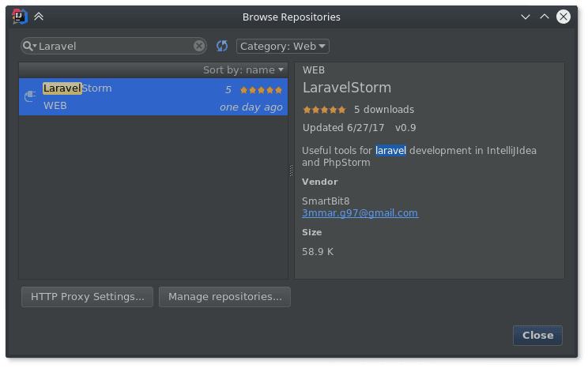Image resolution: width=588 pixels, height=368 pixels.
Task: Clear the Laravel search text
Action: click(199, 47)
